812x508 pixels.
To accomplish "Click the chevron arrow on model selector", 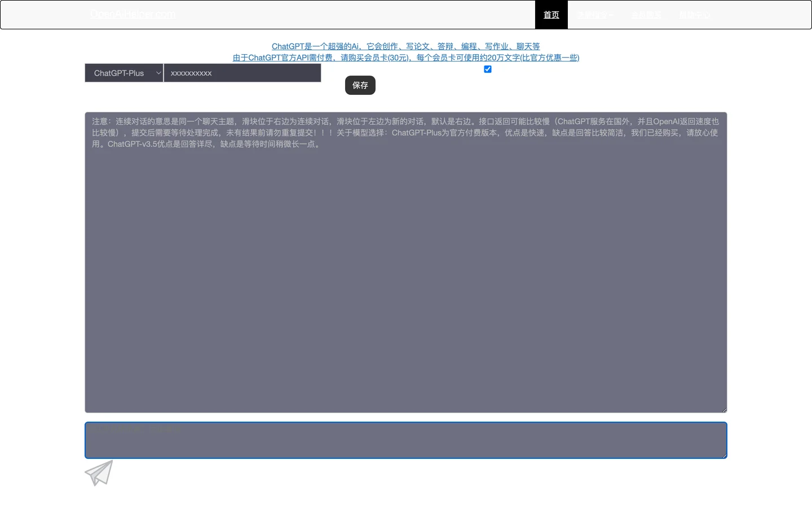I will 158,73.
